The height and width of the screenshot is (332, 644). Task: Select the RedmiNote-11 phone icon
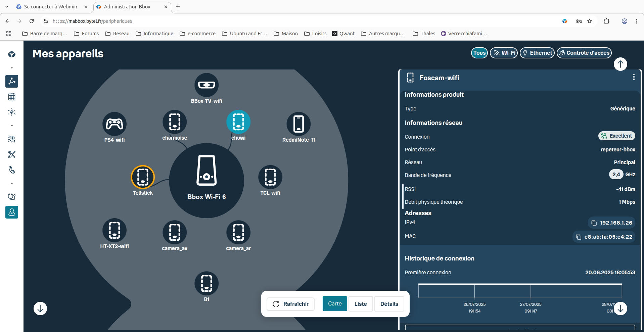click(298, 124)
